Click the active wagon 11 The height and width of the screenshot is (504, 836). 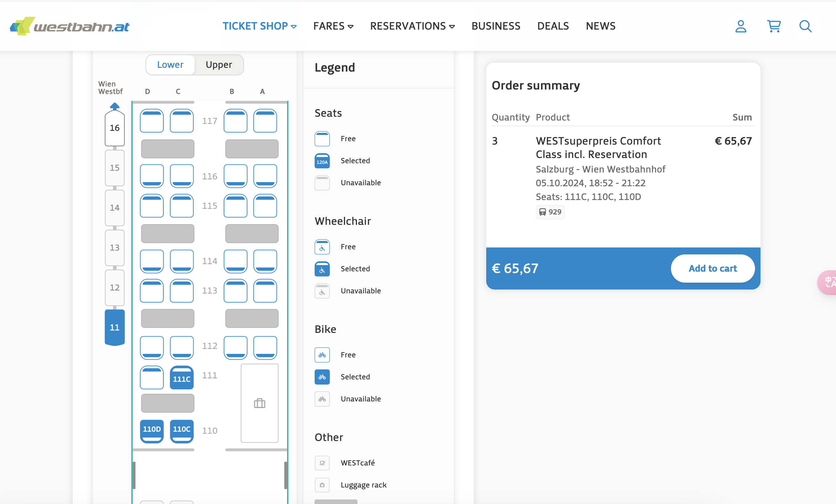pos(114,328)
